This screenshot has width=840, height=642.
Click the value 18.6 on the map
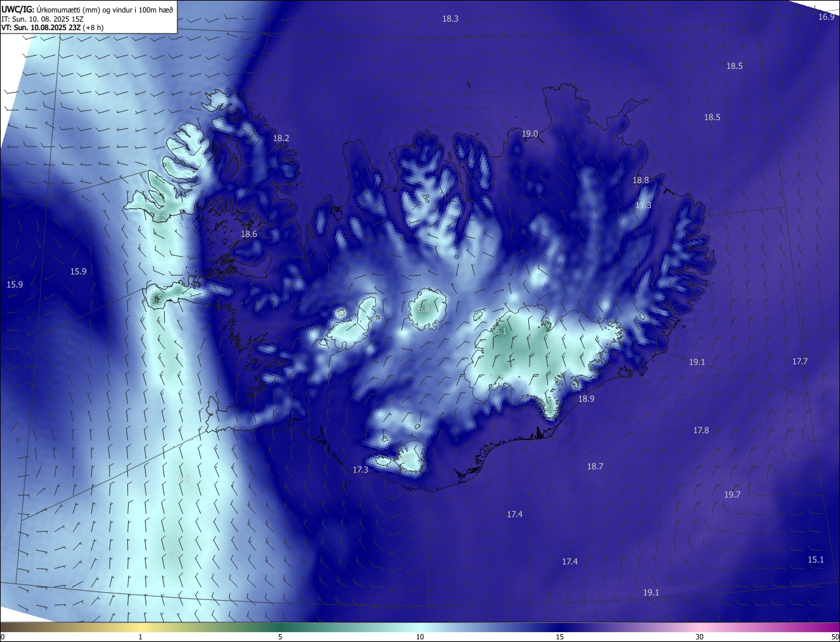tap(249, 234)
